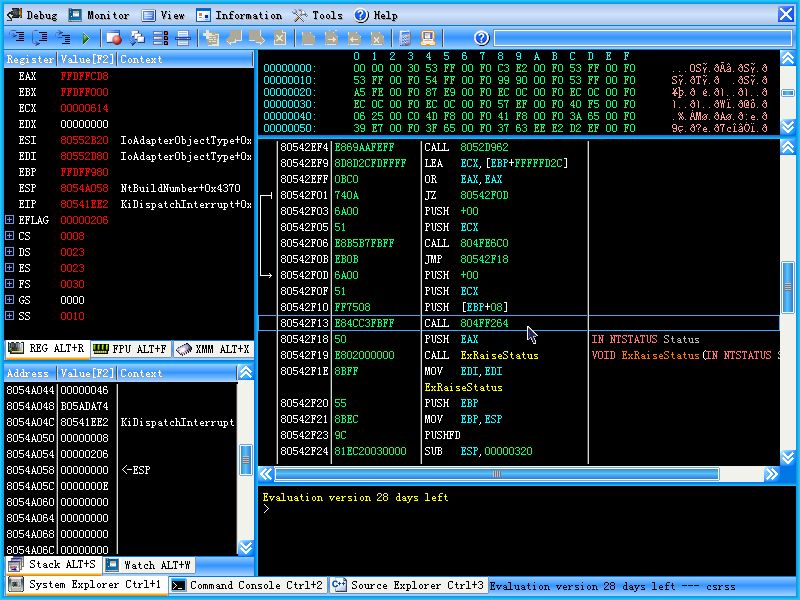Click disassembly horizontal scroll right arrow

click(x=771, y=474)
